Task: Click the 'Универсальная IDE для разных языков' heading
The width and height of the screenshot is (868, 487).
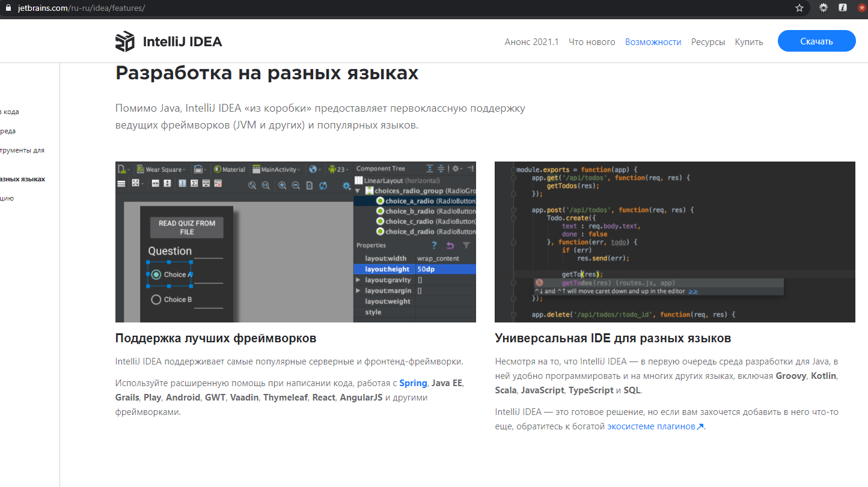Action: (613, 338)
